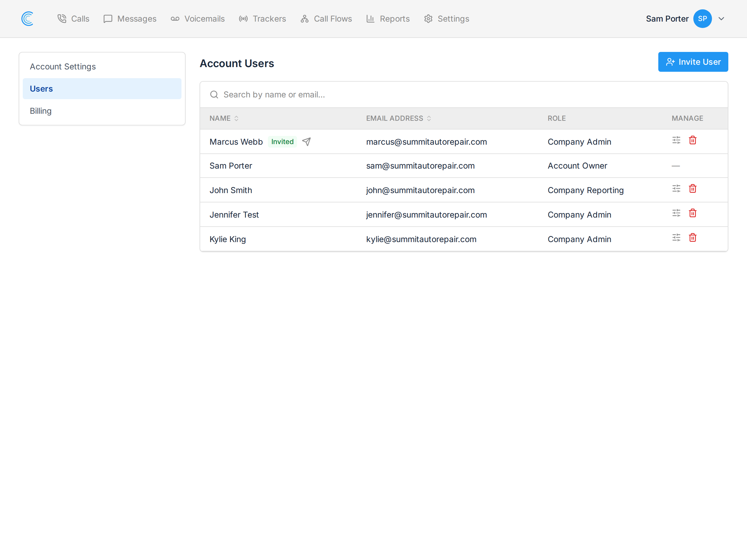This screenshot has height=560, width=747.
Task: Click the Invite User button
Action: 693,62
